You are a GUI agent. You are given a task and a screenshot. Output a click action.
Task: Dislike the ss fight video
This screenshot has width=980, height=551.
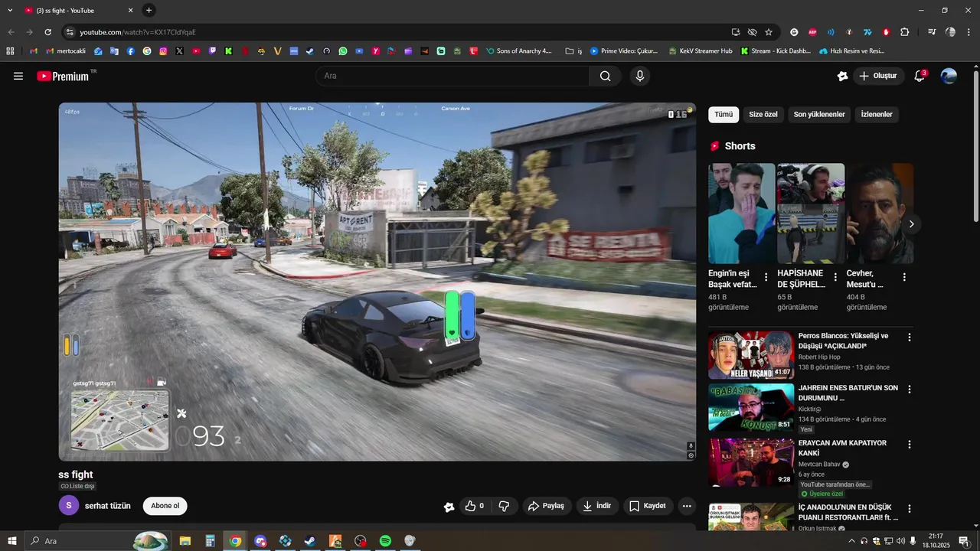pyautogui.click(x=504, y=506)
